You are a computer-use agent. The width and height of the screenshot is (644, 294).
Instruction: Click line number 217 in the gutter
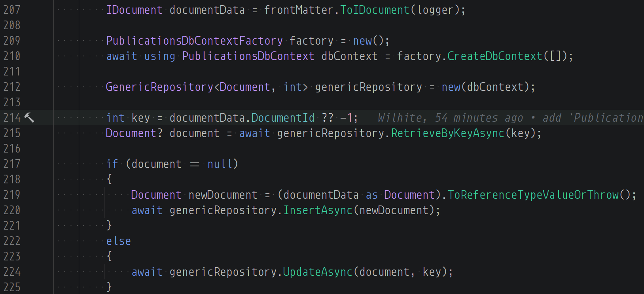pyautogui.click(x=12, y=164)
